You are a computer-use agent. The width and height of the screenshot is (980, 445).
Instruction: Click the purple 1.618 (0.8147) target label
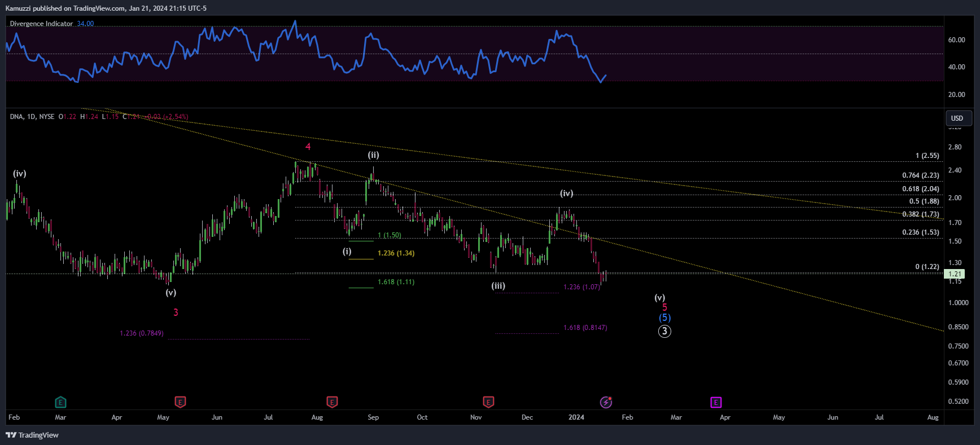coord(585,328)
